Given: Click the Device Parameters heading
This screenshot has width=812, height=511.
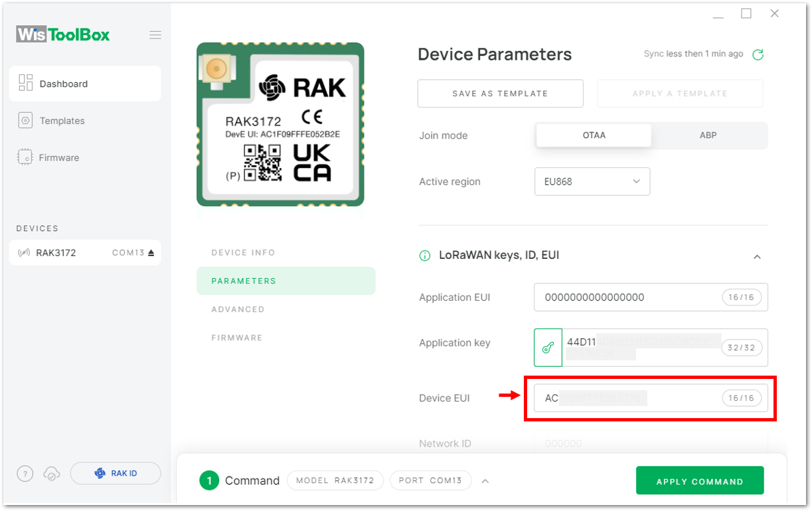Looking at the screenshot, I should [x=495, y=54].
